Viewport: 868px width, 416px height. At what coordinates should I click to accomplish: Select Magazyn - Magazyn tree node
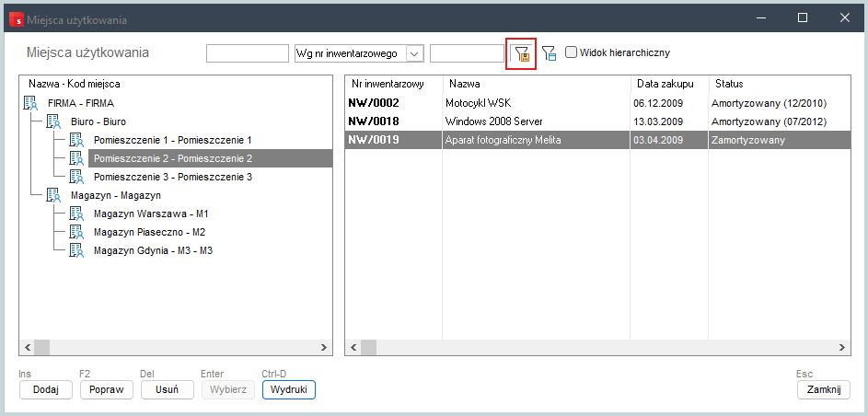(116, 195)
